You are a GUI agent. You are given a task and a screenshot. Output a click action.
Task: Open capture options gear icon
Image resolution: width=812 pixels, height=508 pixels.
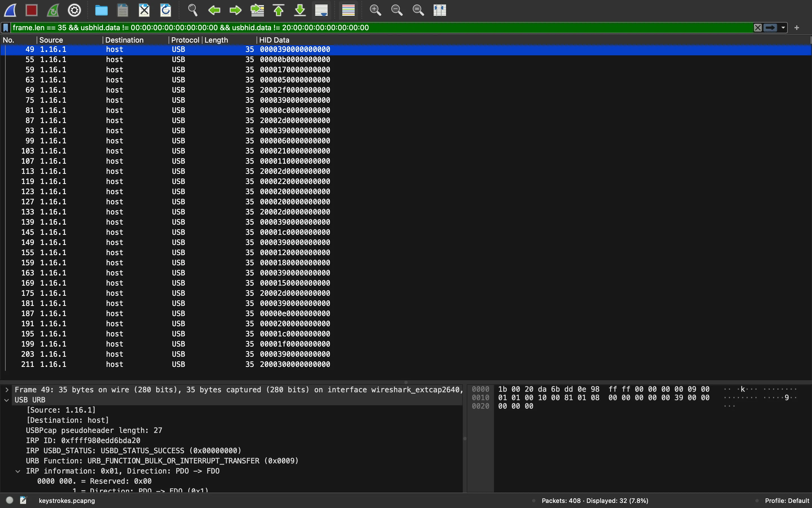click(74, 10)
